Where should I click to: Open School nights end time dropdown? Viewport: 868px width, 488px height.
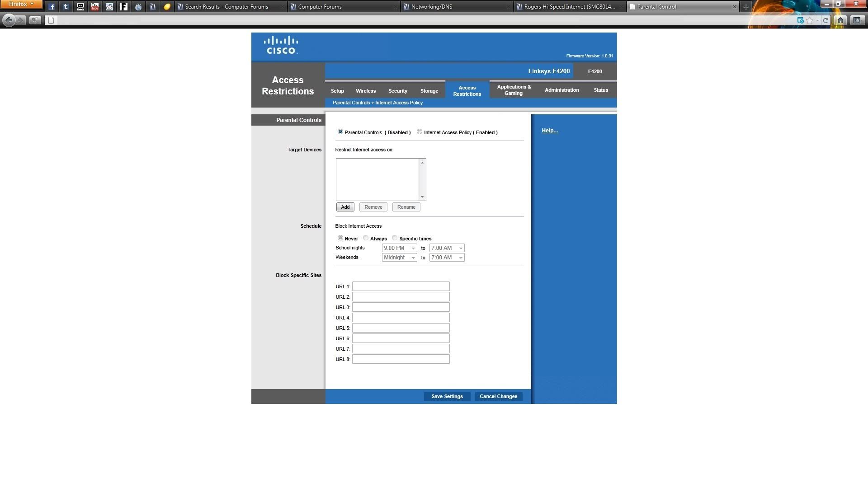(x=447, y=248)
